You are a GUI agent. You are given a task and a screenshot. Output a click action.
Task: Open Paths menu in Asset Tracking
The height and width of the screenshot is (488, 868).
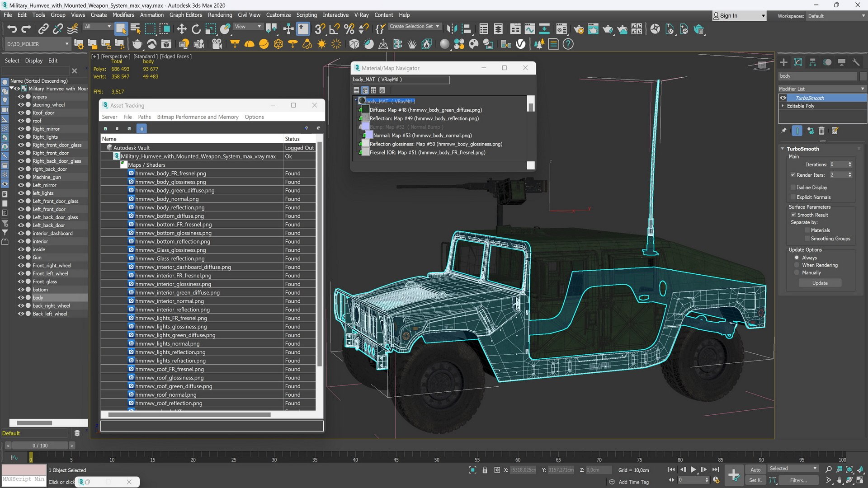144,117
